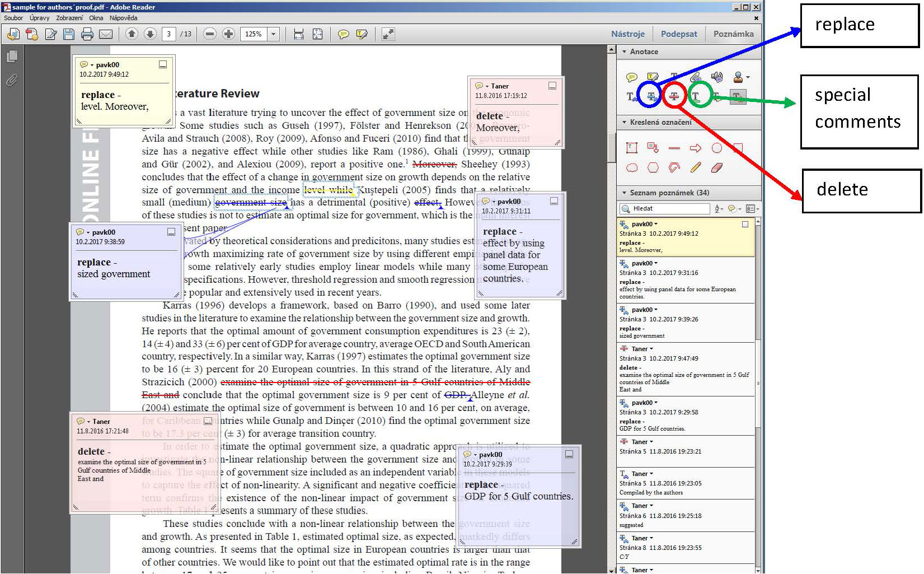This screenshot has height=574, width=924.
Task: Select the connected lines drawing tool
Action: click(x=674, y=167)
